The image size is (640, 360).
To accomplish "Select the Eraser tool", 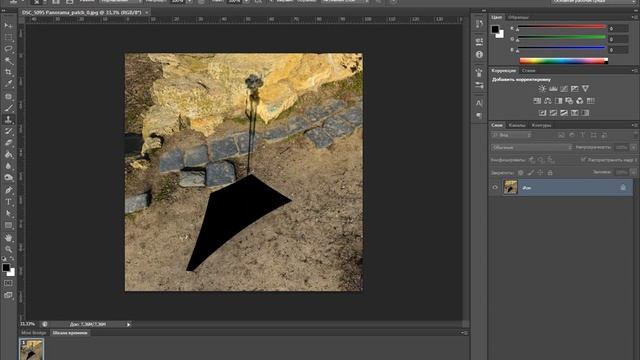I will [x=8, y=143].
